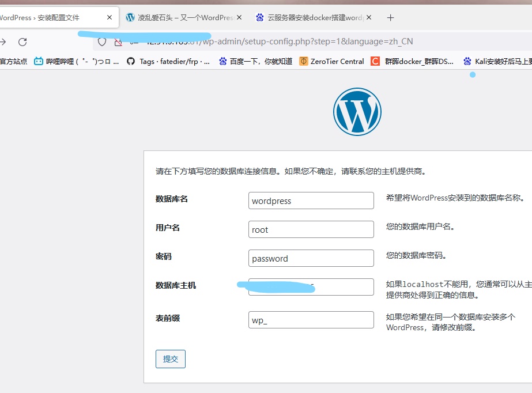Open the shield tracking protection icon
Screen dimensions: 532x393
click(x=102, y=42)
